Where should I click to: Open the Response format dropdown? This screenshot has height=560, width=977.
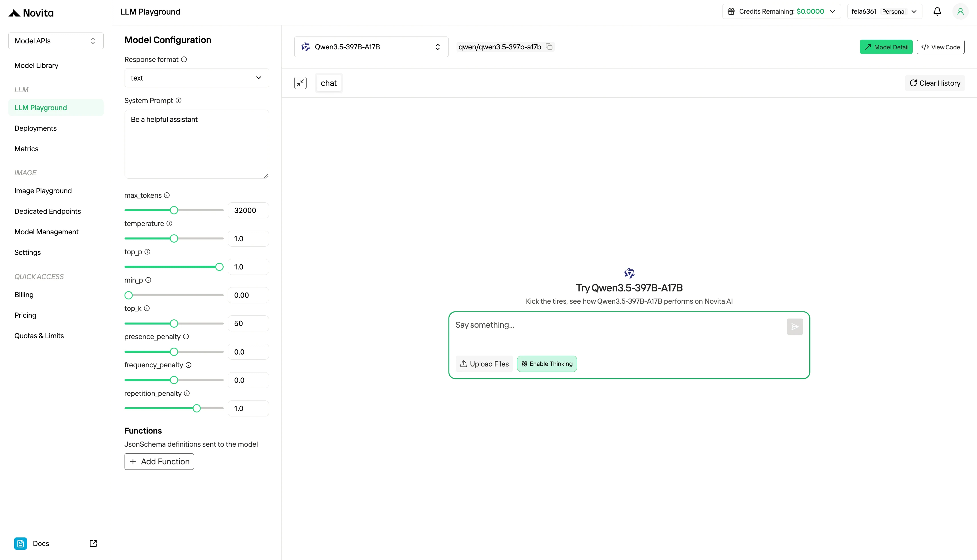point(196,78)
